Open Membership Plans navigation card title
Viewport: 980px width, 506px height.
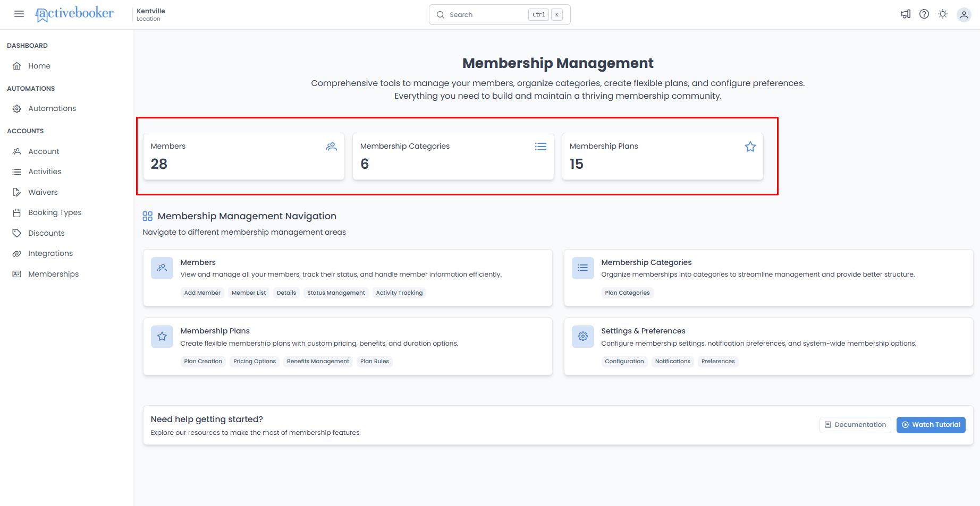(215, 331)
